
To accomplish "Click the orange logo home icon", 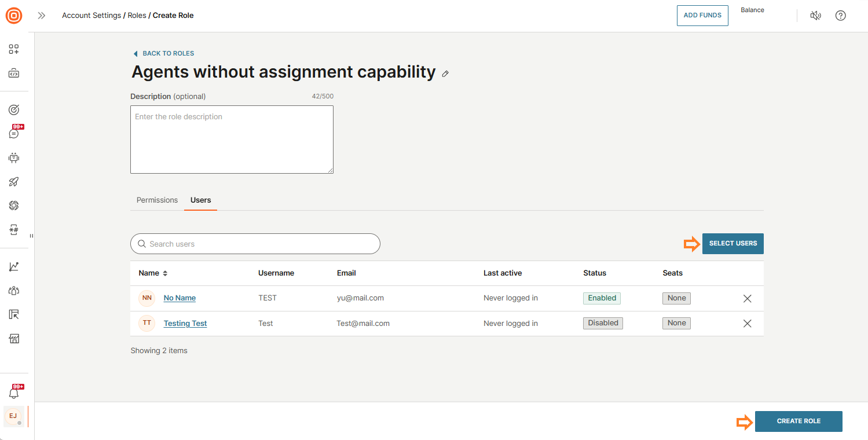I will pyautogui.click(x=14, y=16).
